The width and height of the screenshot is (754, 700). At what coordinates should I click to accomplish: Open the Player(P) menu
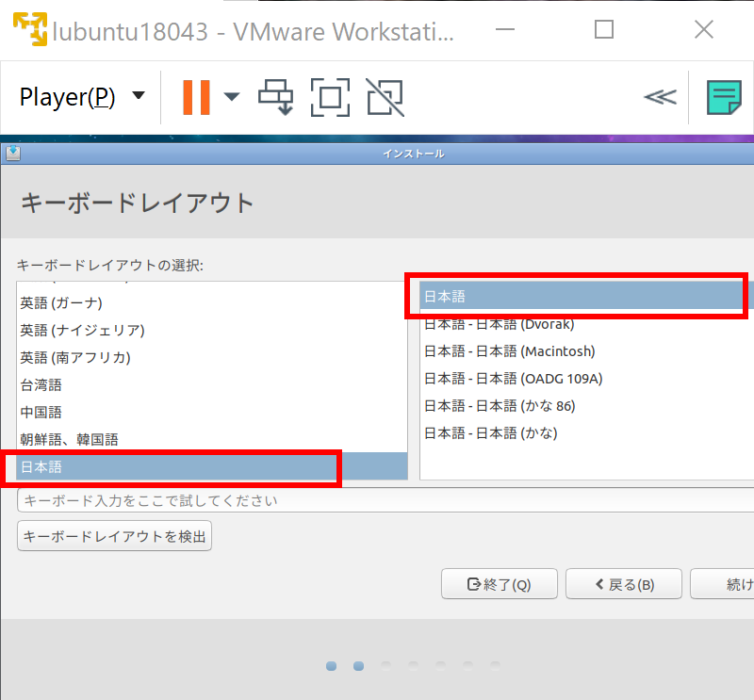tap(82, 97)
